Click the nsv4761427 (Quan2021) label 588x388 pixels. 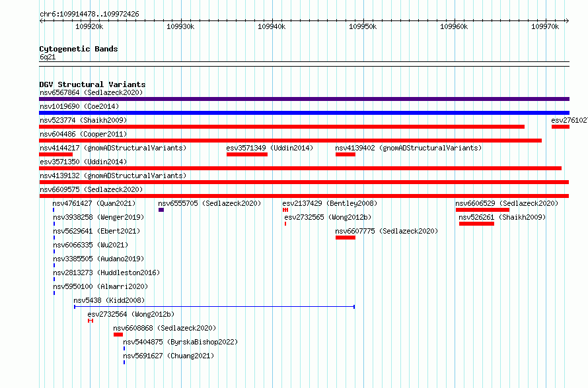[x=94, y=203]
